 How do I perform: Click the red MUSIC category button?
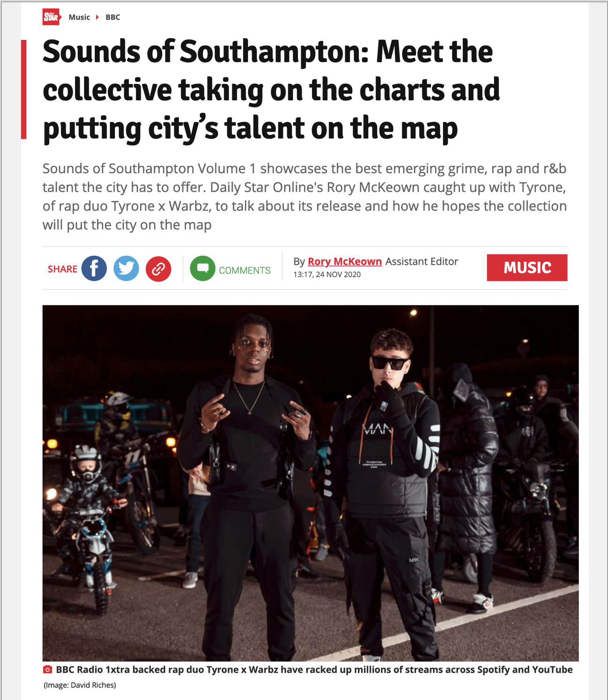tap(527, 268)
